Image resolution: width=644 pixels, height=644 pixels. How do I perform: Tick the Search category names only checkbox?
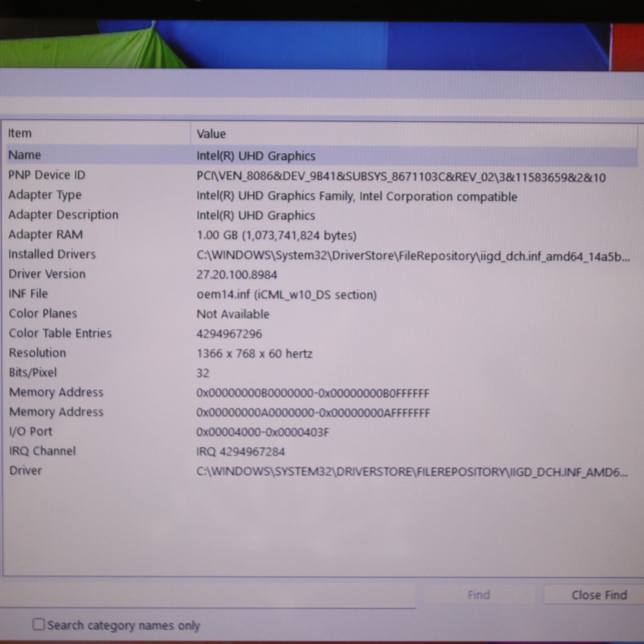tap(39, 624)
